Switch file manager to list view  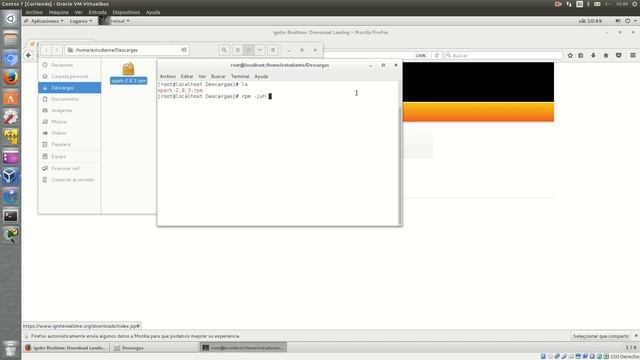tap(238, 50)
